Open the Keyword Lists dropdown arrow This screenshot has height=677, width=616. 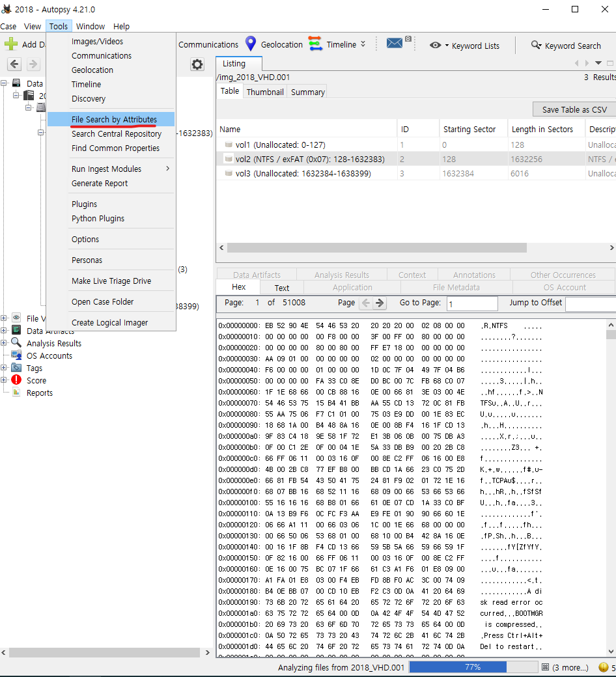447,46
